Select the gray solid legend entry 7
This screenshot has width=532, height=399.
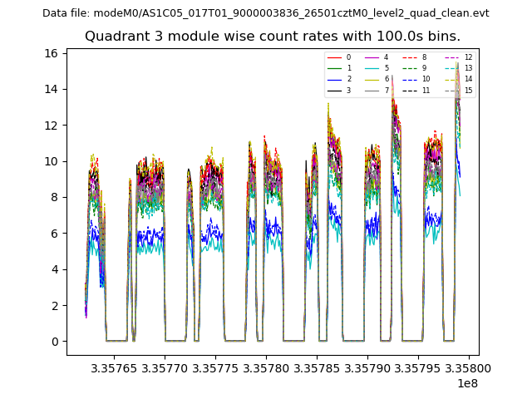click(377, 90)
